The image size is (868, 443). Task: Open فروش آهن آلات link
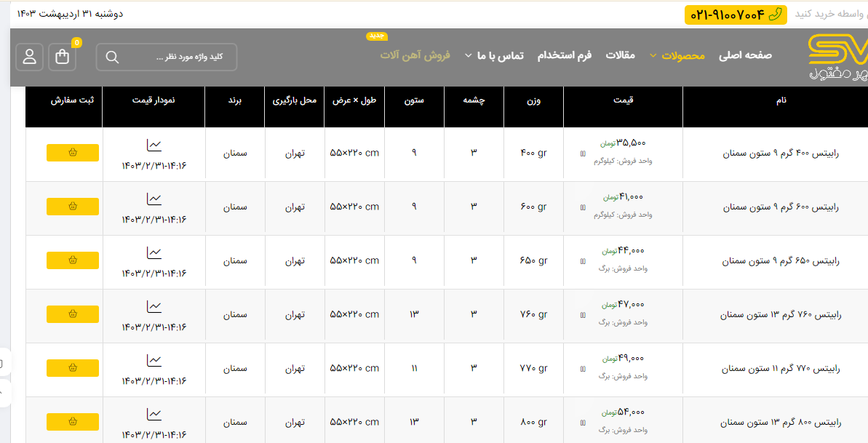click(415, 55)
